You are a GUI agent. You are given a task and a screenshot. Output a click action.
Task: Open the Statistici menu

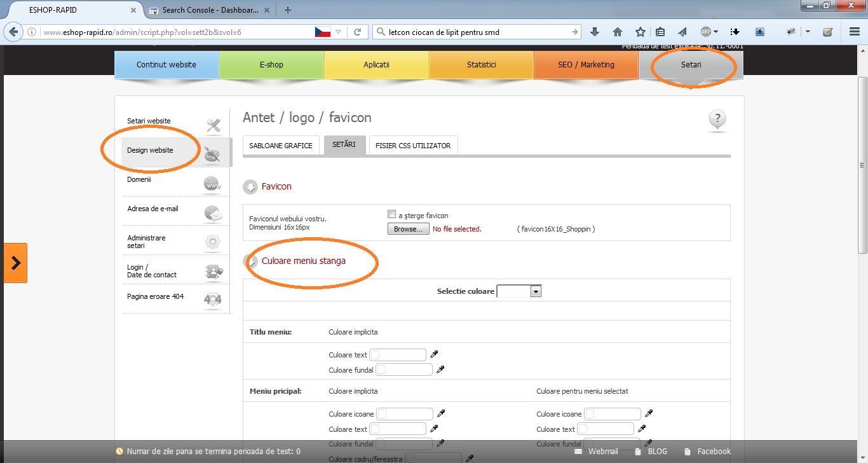point(481,65)
